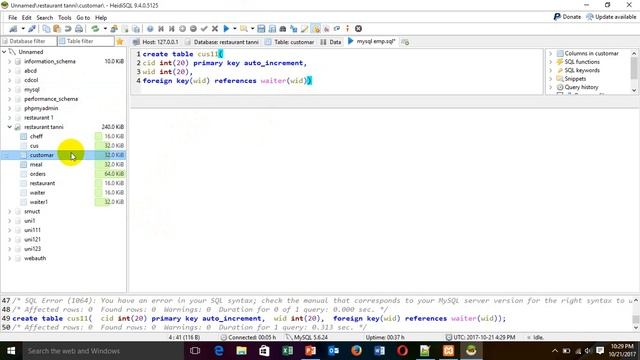Open Microsoft Edge from the taskbar

pyautogui.click(x=219, y=351)
